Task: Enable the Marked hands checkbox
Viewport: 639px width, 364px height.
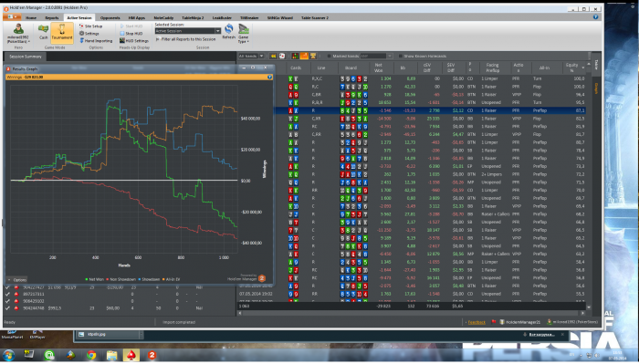Action: 330,57
